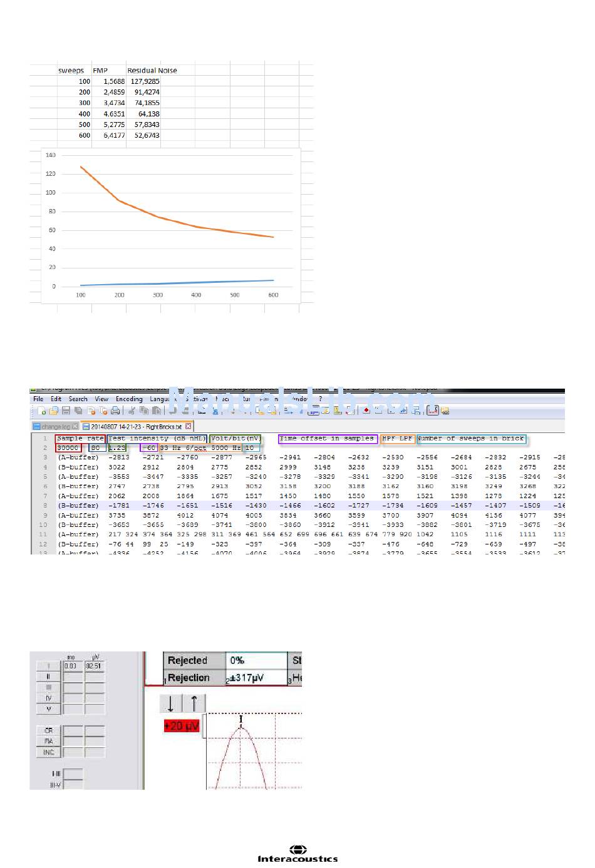Screen dimensions: 595x868
Task: Click the RA button
Action: [48, 741]
